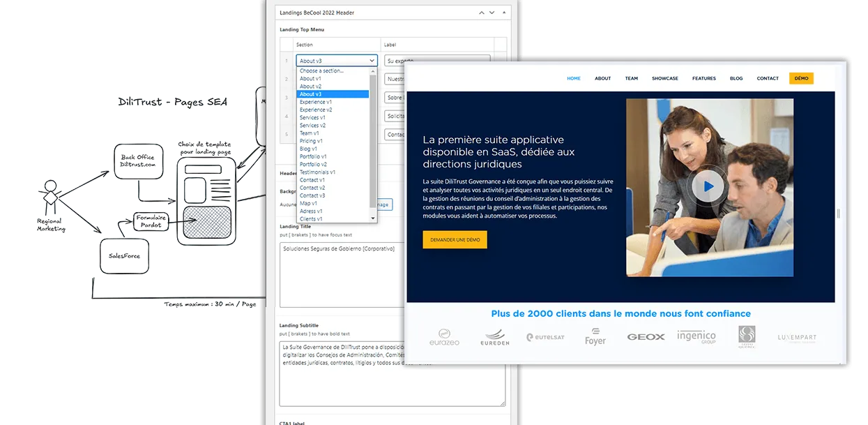This screenshot has height=425, width=868.
Task: Choose Pricing v1 from the section list
Action: pos(333,141)
